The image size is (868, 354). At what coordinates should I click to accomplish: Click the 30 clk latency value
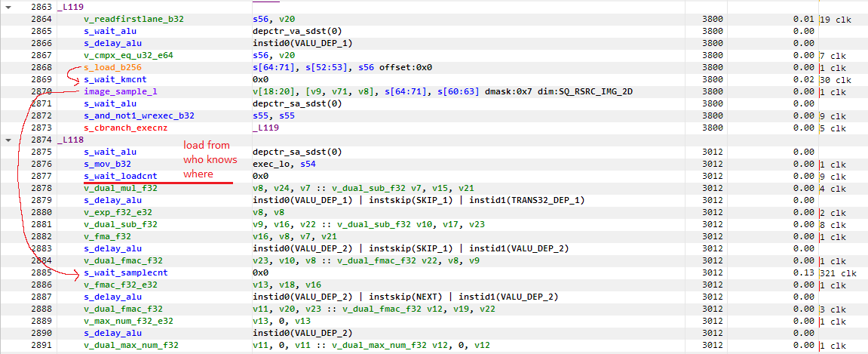[834, 79]
